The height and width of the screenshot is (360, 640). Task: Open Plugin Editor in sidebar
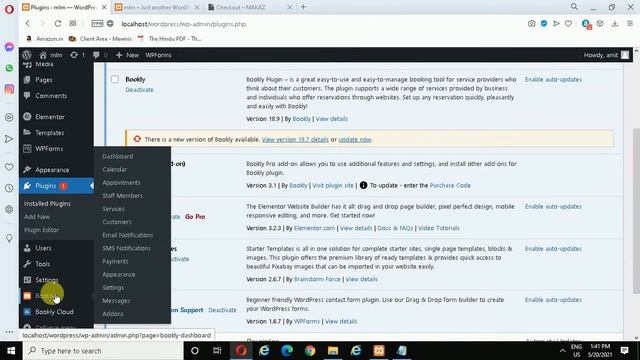coord(41,230)
